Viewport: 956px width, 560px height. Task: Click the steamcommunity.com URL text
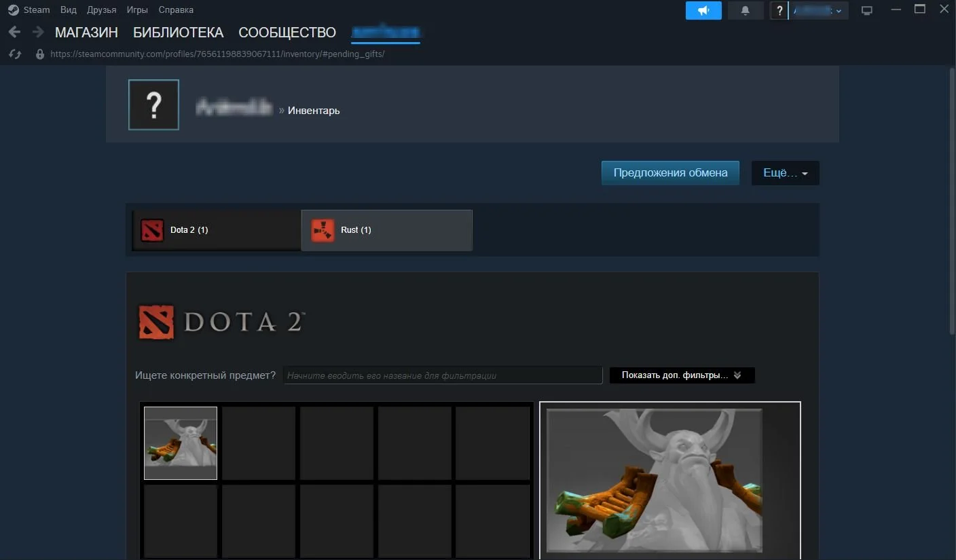217,54
